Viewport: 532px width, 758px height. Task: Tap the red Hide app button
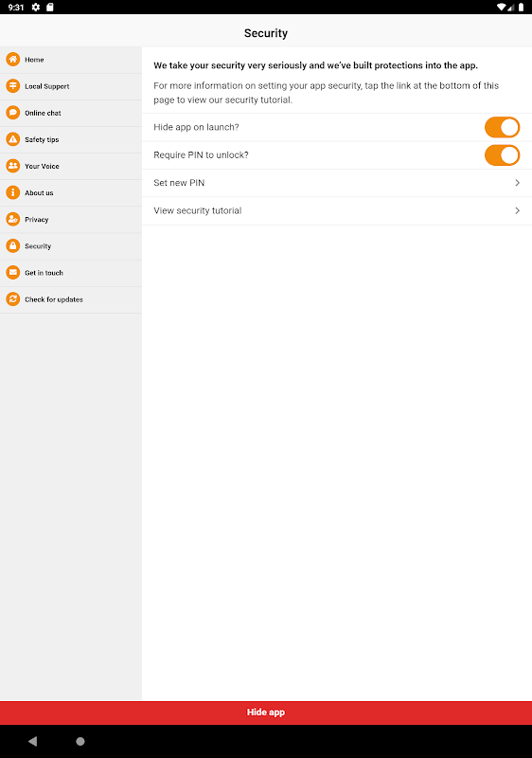pyautogui.click(x=266, y=713)
